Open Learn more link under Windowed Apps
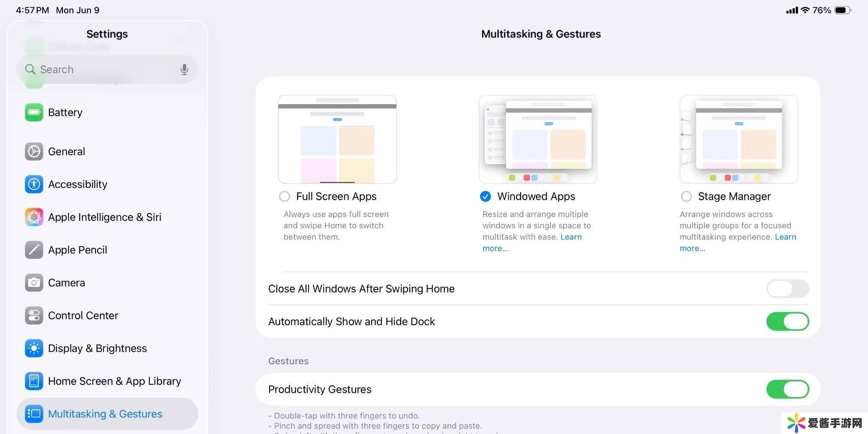868x434 pixels. 571,237
